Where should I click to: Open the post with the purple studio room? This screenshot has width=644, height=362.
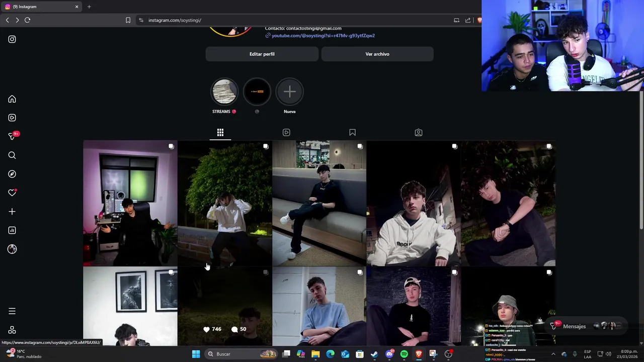click(130, 204)
